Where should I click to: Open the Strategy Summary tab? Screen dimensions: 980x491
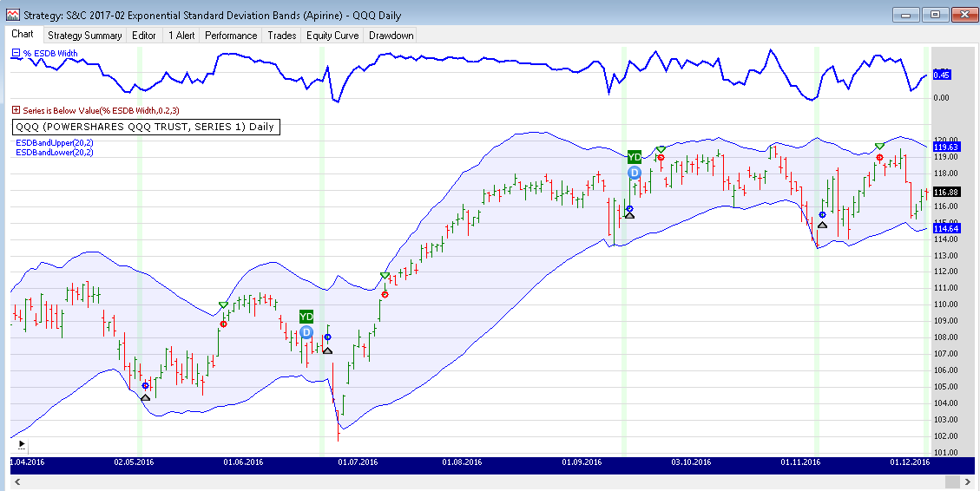click(84, 35)
